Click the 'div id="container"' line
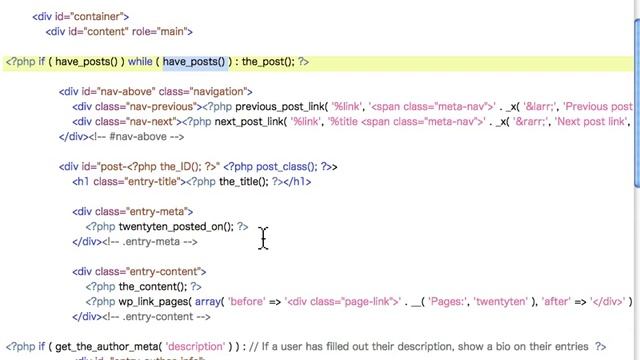The image size is (640, 360). (81, 17)
